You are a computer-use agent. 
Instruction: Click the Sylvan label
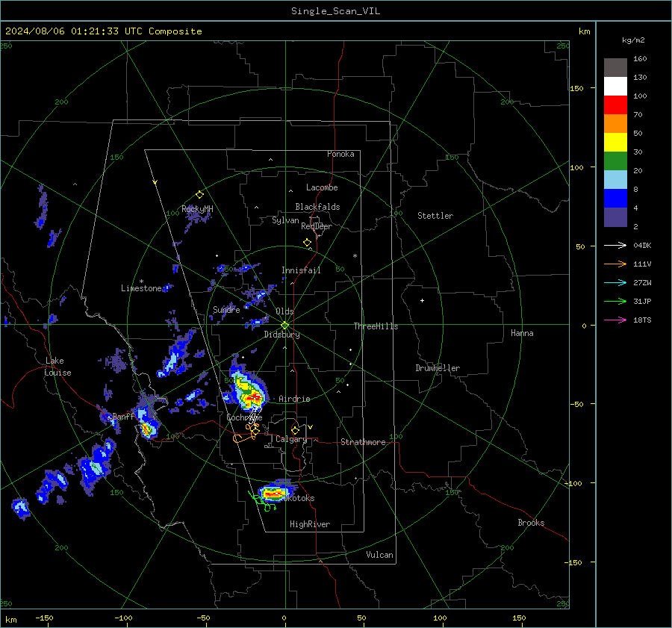pos(285,220)
